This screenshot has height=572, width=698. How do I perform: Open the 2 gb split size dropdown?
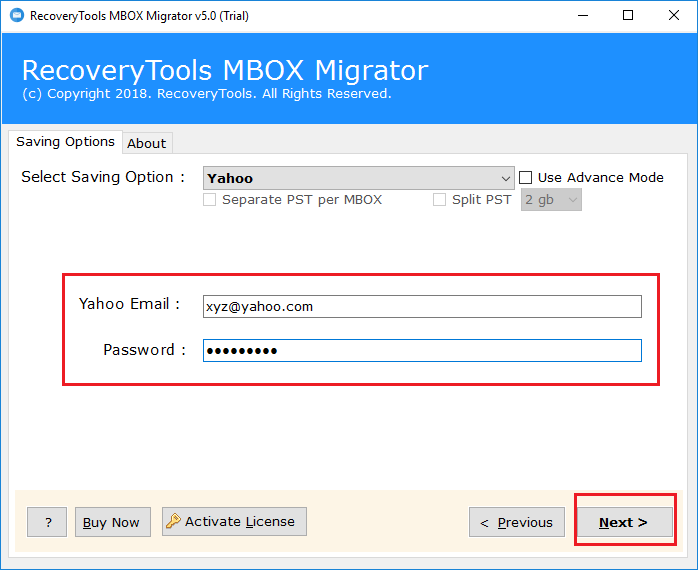click(x=551, y=199)
